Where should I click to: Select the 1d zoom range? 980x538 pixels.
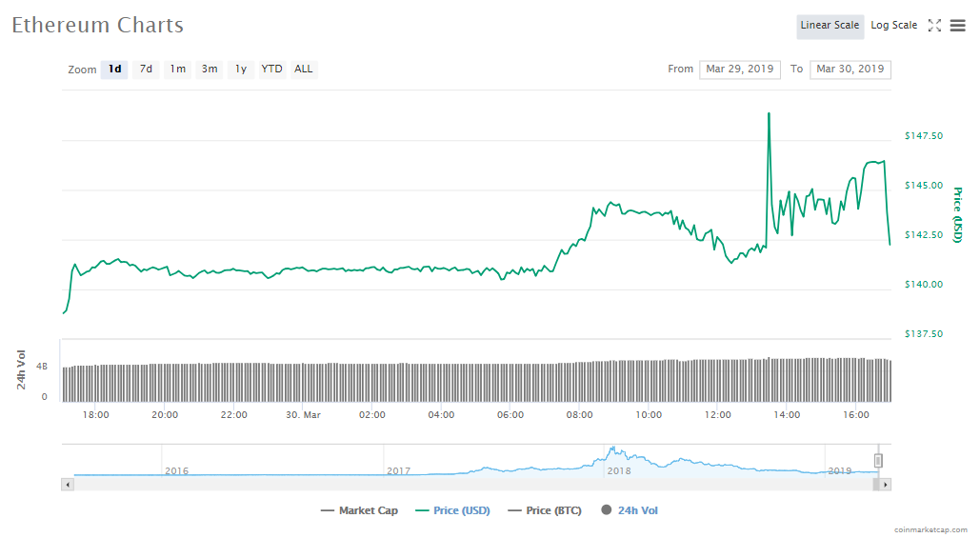(x=114, y=70)
